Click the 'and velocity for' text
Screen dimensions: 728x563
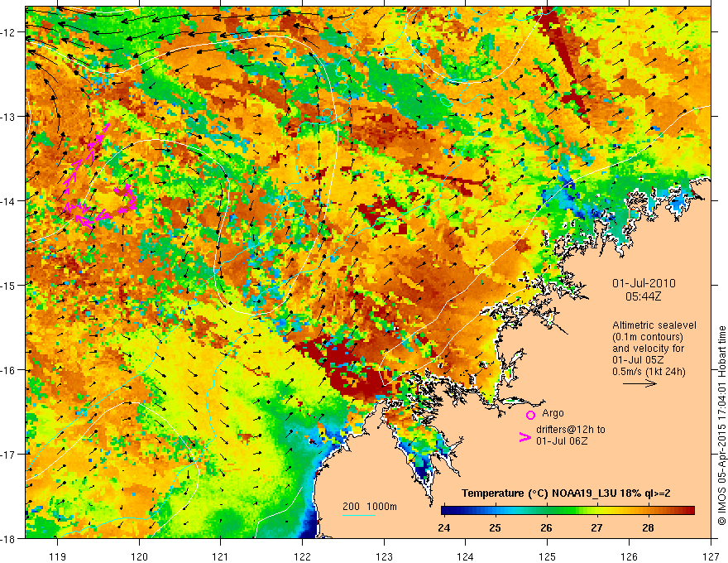(648, 349)
